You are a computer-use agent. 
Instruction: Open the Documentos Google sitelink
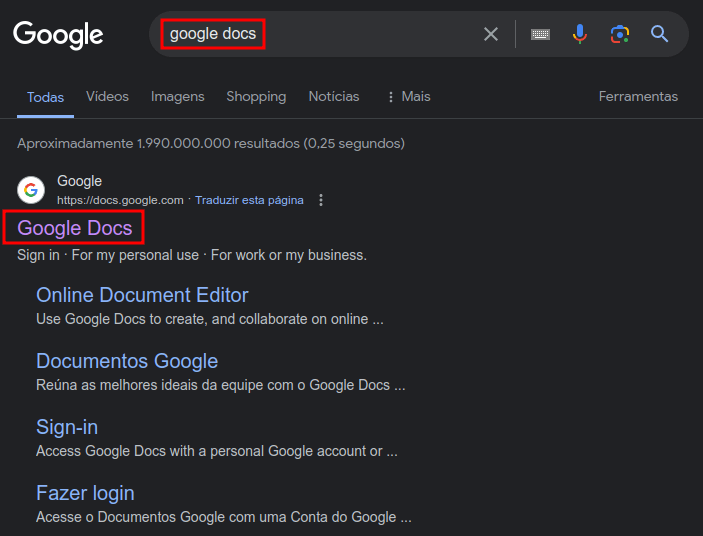[x=127, y=361]
